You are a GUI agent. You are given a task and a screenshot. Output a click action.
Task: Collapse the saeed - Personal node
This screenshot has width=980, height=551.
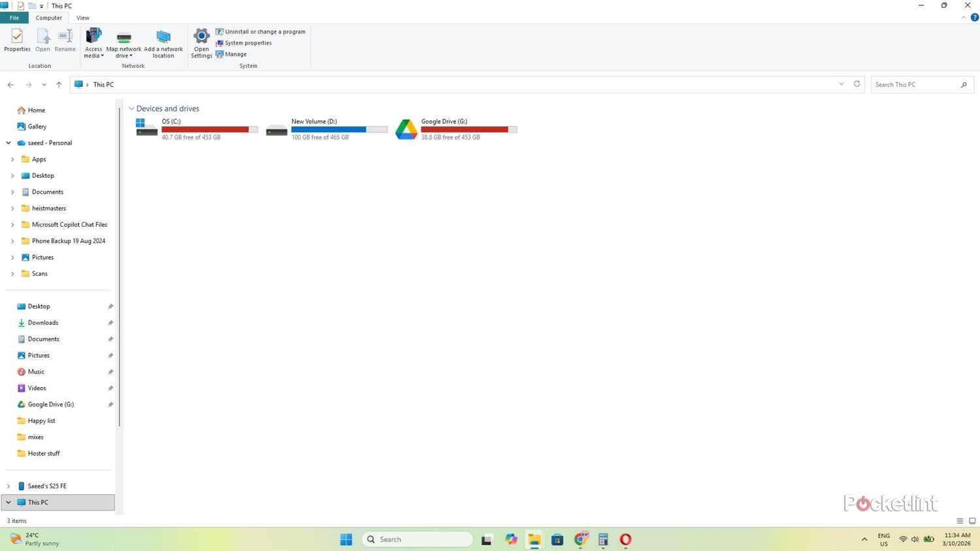point(8,142)
